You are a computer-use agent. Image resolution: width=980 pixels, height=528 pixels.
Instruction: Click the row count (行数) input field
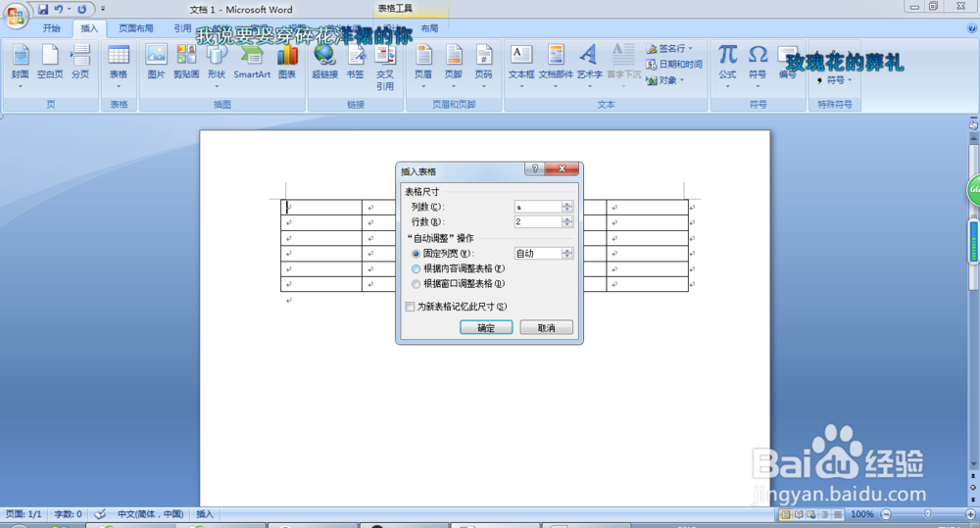537,221
